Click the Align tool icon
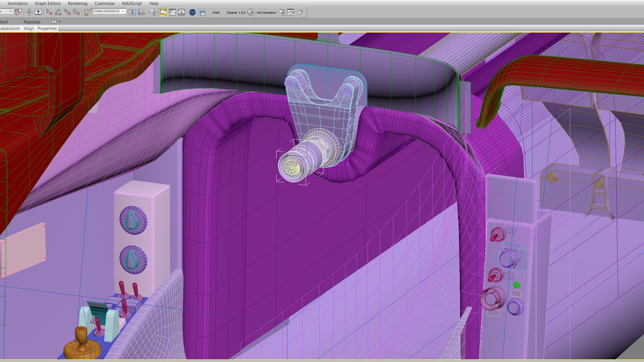The width and height of the screenshot is (644, 362). click(x=142, y=12)
